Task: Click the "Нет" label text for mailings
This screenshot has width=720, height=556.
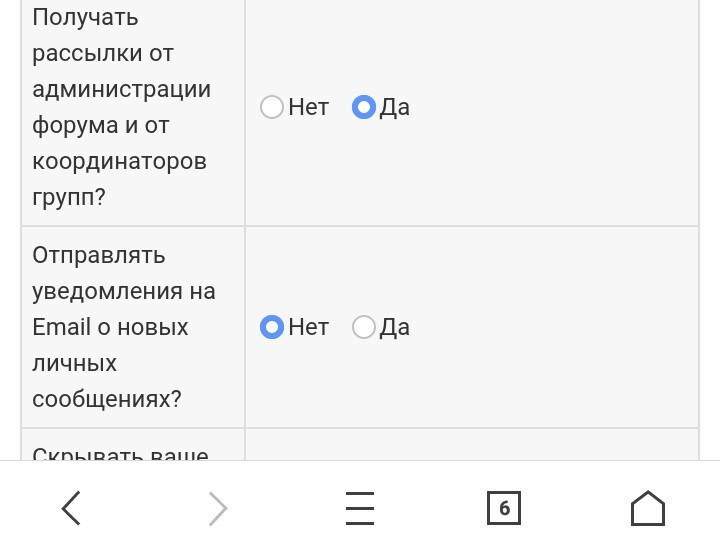Action: 308,107
